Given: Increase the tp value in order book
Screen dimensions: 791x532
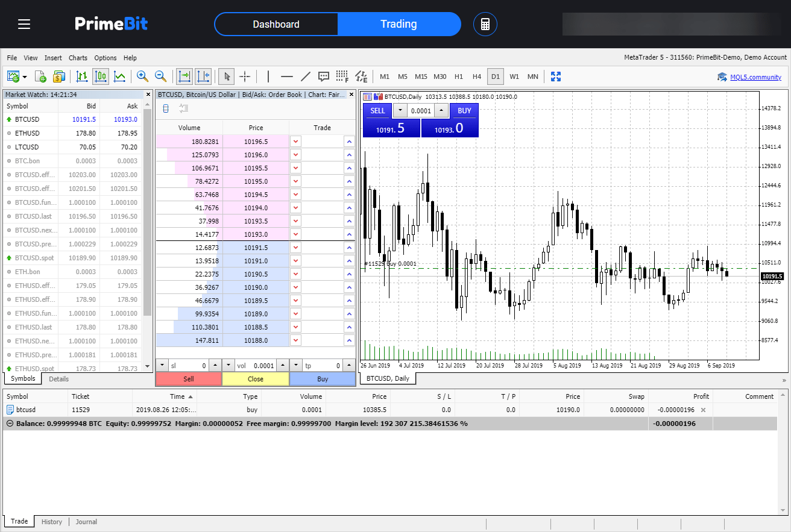Looking at the screenshot, I should pos(349,365).
